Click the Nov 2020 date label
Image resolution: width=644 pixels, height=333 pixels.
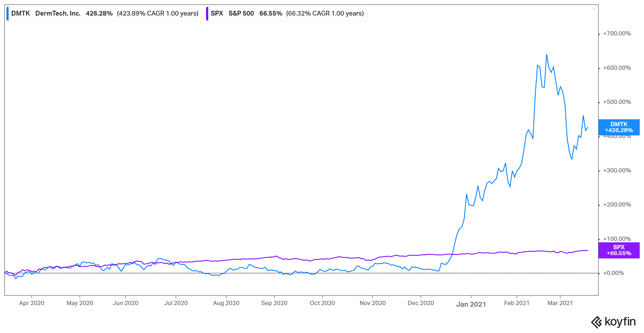coord(373,303)
